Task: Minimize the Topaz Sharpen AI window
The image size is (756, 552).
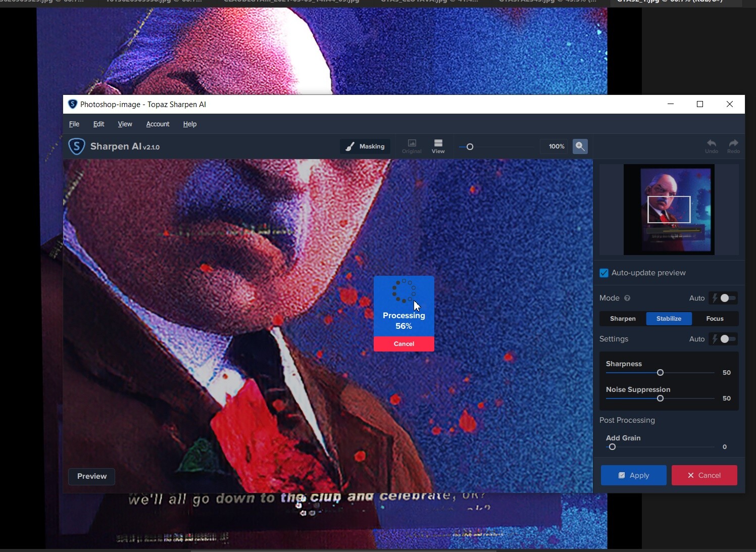Action: (x=671, y=104)
